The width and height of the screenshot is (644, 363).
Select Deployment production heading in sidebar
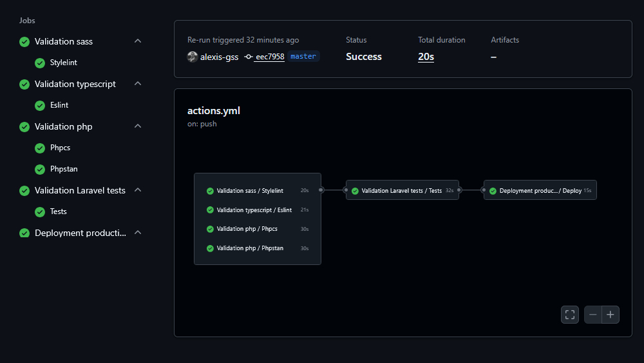pos(80,233)
